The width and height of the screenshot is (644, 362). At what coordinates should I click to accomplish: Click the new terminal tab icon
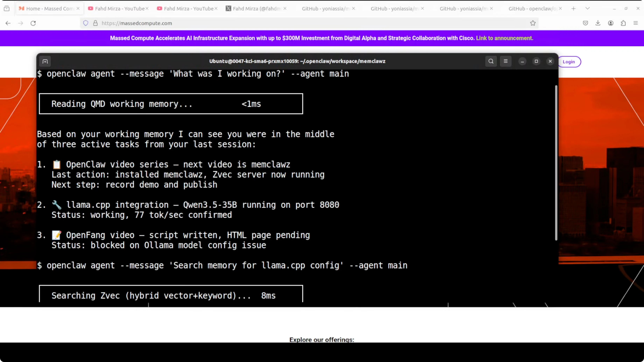click(45, 61)
